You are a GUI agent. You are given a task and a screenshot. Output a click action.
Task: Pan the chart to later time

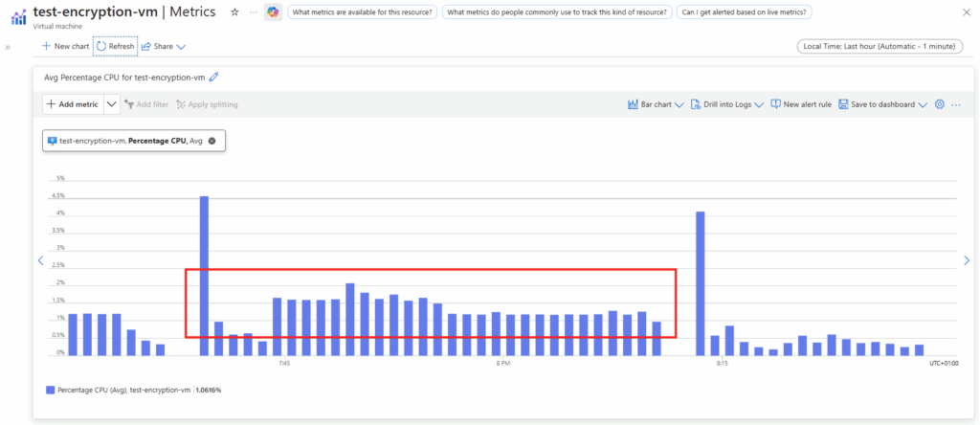(967, 260)
